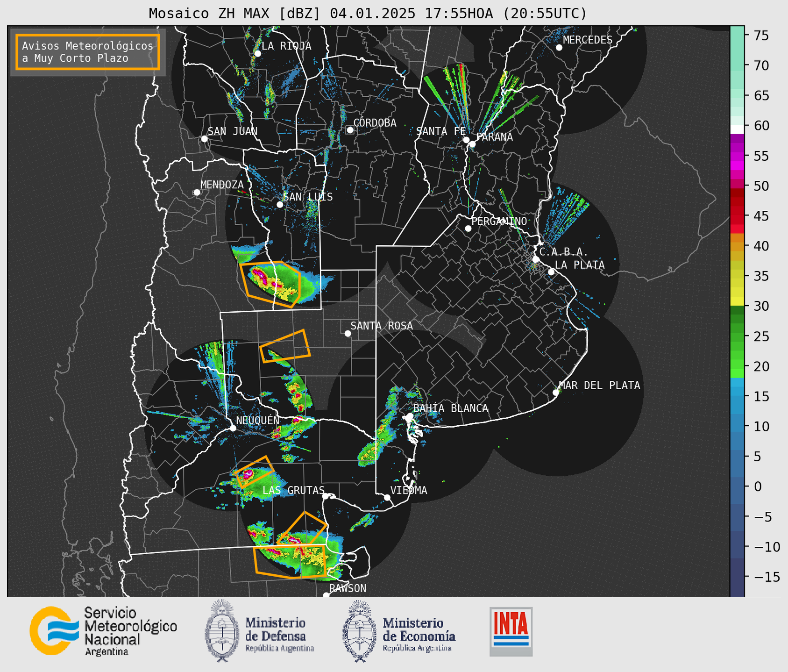Screen dimensions: 788x672
Task: Click the 55 dBZ magenta band on color scale
Action: click(x=737, y=156)
